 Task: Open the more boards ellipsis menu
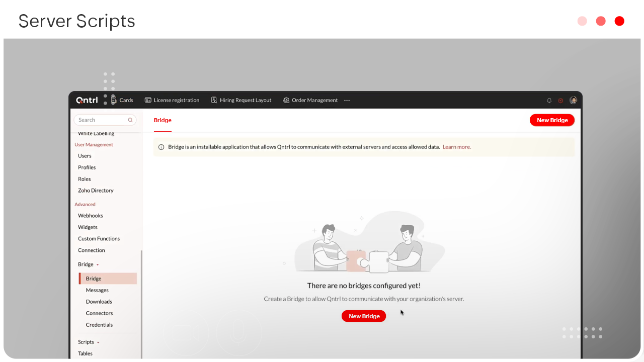(x=347, y=101)
